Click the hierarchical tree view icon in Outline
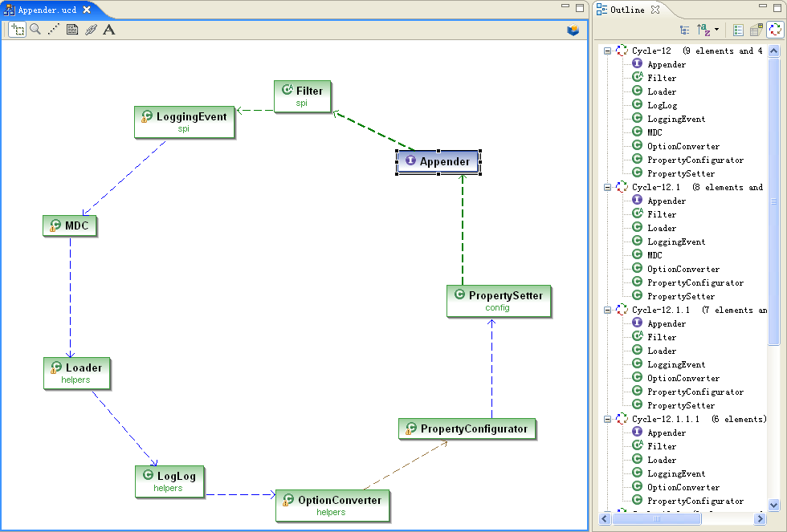 [x=685, y=30]
